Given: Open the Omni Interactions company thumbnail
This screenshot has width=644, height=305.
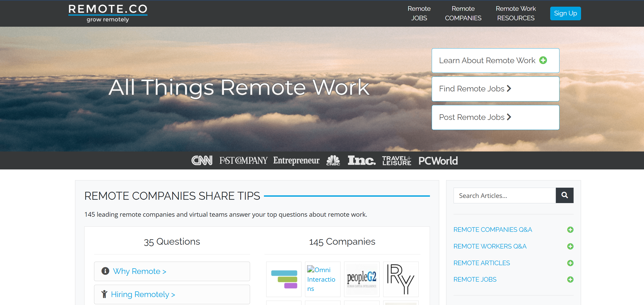Looking at the screenshot, I should [323, 279].
